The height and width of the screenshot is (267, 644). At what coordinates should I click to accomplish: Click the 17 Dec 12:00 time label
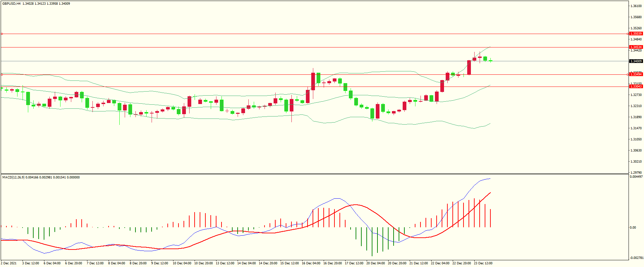[x=354, y=263]
